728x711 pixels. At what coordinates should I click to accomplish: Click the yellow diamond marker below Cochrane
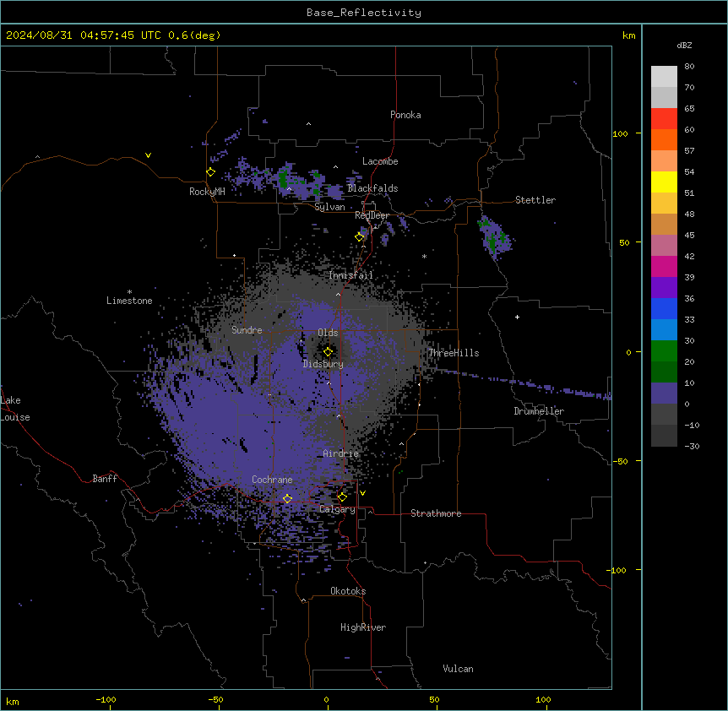(287, 498)
